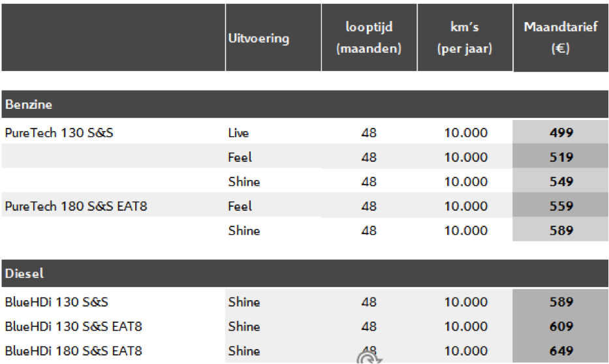Click the PureTech 180 S&S EAT8 label
The image size is (609, 364).
click(x=76, y=205)
